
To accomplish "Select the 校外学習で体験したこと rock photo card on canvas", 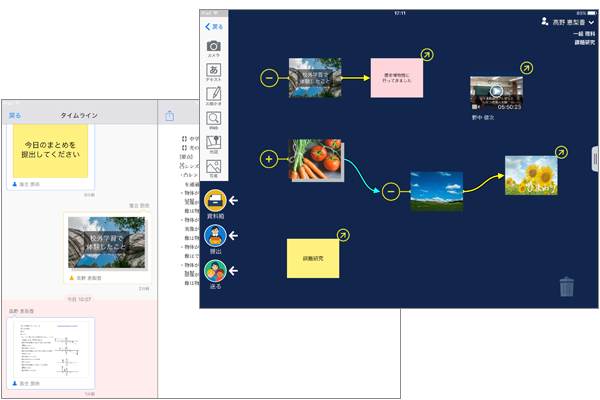I will tap(315, 78).
